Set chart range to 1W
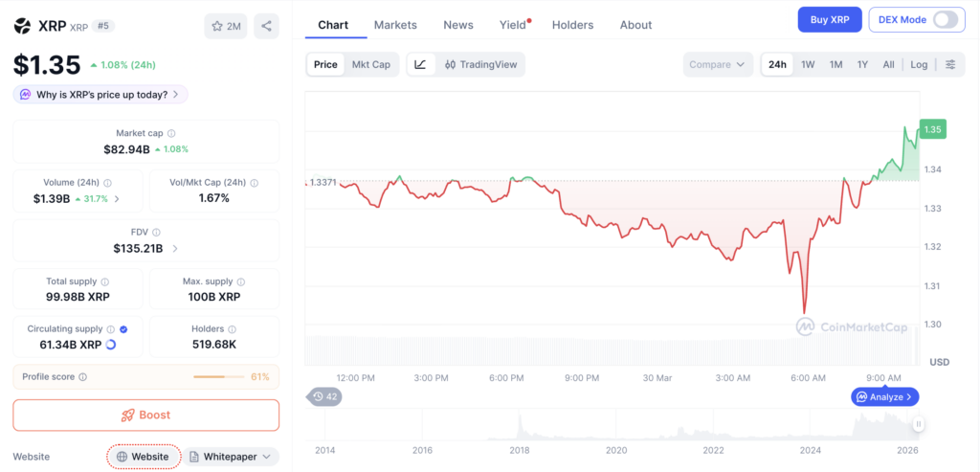Screen dimensions: 980x472 (808, 64)
